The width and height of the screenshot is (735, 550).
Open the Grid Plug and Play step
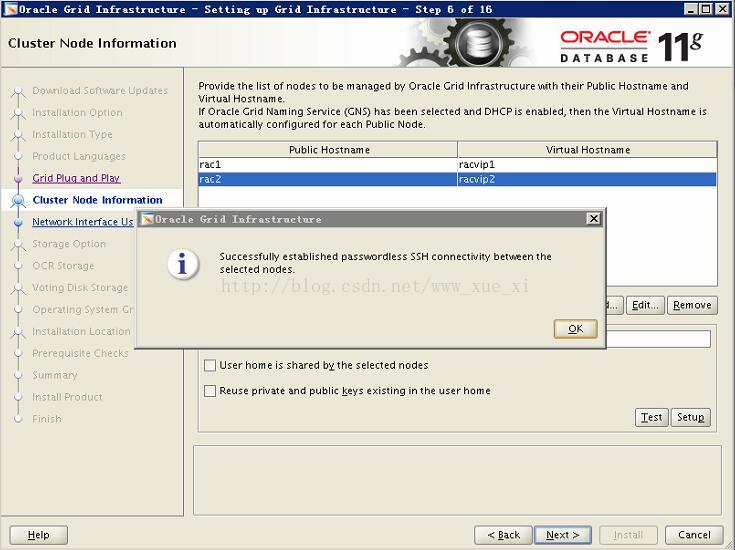76,178
